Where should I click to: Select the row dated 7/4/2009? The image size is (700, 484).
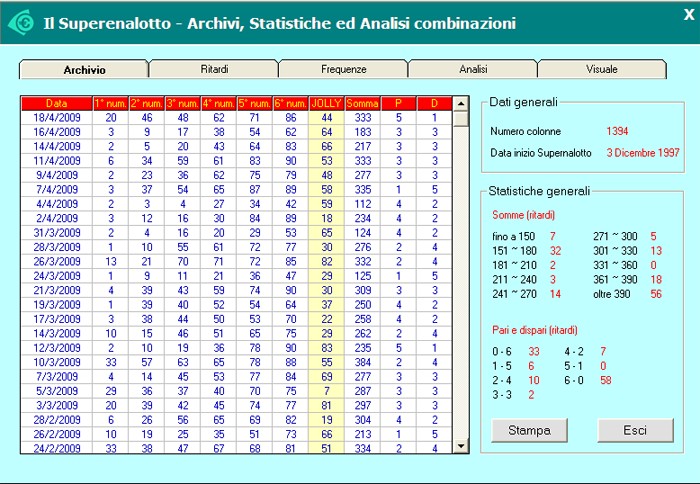pyautogui.click(x=237, y=190)
